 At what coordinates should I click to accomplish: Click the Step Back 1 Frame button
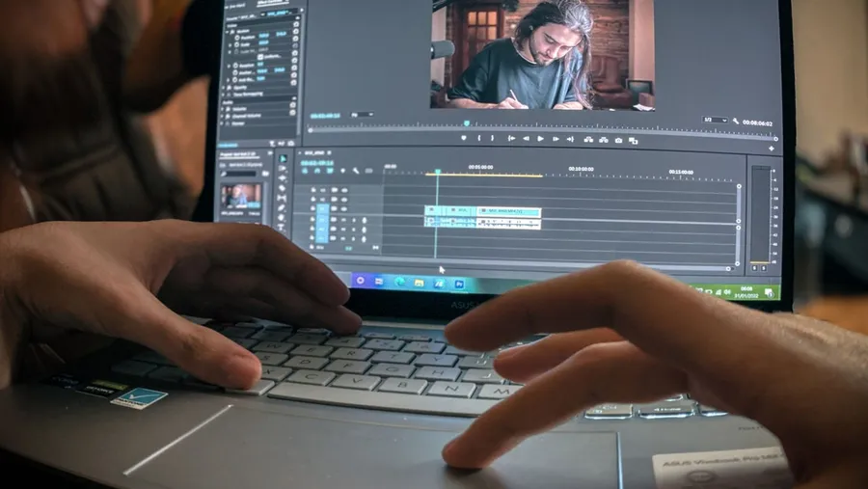[x=526, y=139]
